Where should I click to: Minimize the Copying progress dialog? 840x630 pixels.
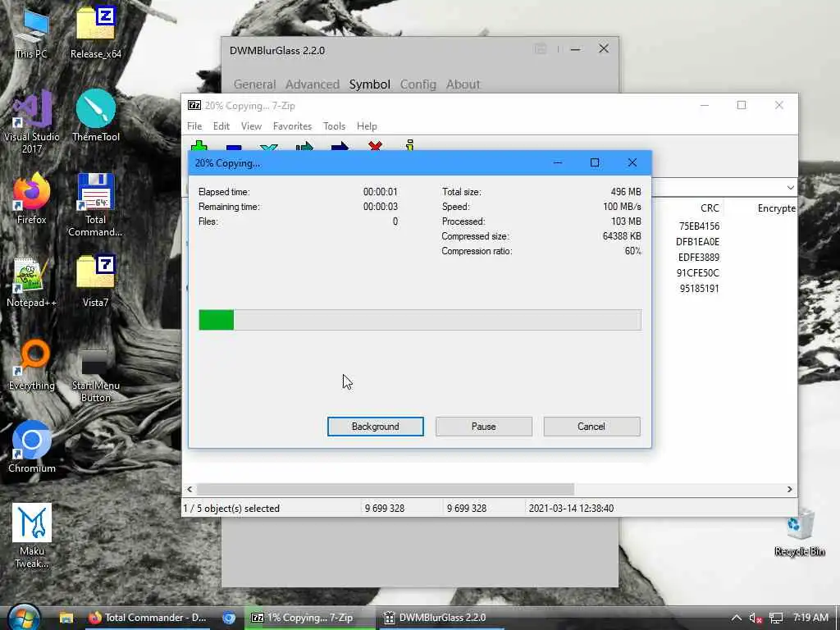click(x=558, y=163)
